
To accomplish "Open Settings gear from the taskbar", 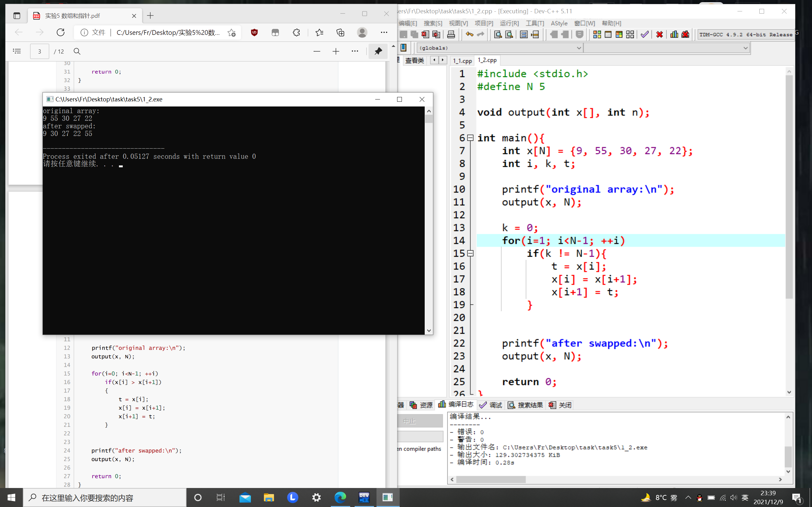I will (316, 497).
